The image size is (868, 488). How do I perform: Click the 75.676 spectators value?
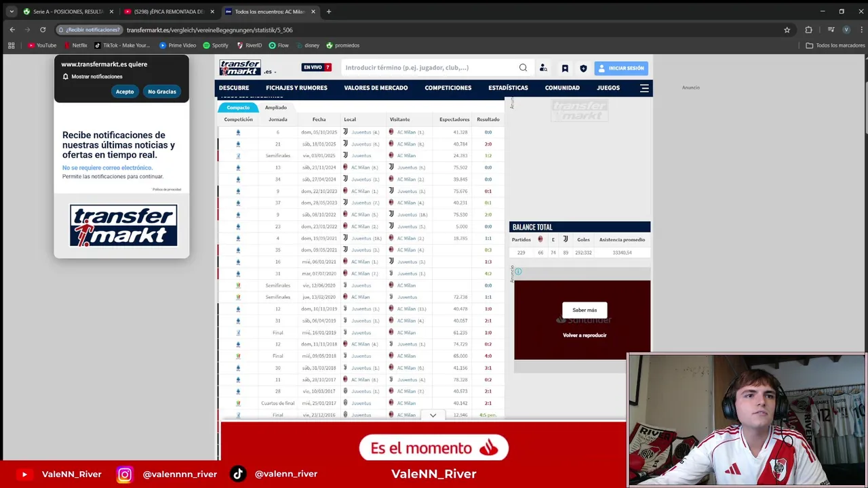(460, 191)
